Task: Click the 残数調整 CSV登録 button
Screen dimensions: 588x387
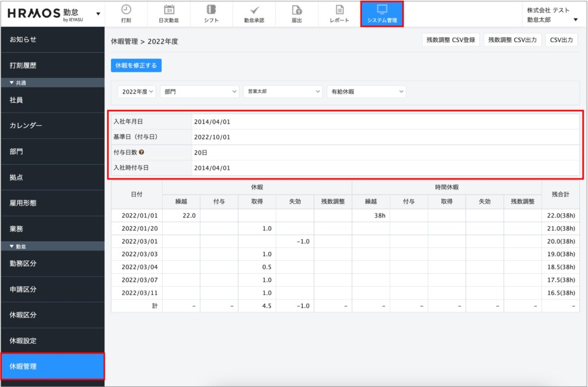Action: (x=451, y=41)
